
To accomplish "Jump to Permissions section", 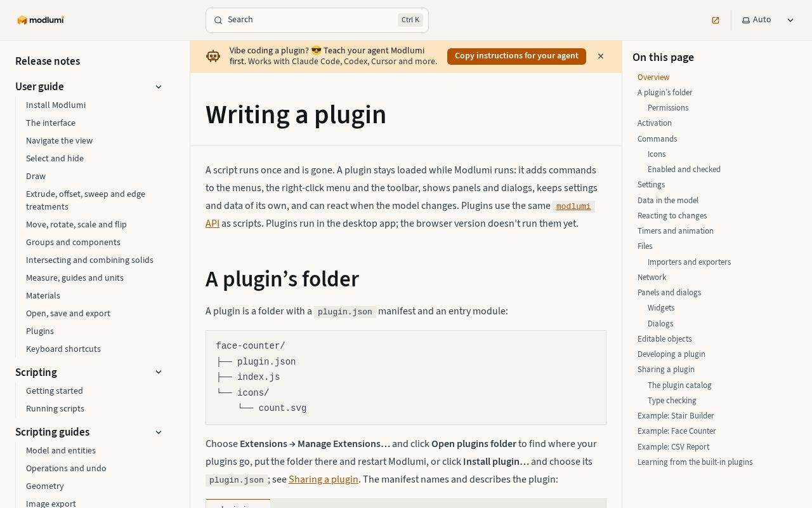I will coord(668,108).
